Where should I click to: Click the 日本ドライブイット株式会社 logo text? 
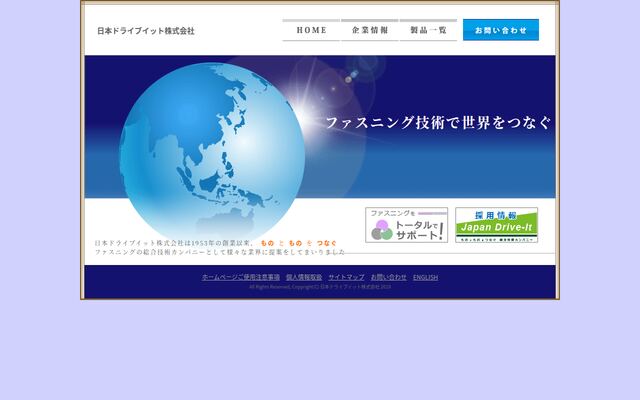(x=146, y=31)
